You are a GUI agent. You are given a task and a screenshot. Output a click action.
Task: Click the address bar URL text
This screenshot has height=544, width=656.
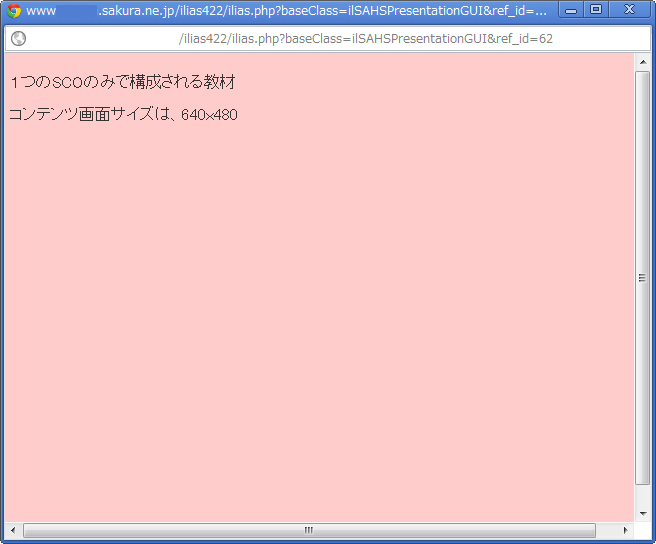click(x=365, y=39)
